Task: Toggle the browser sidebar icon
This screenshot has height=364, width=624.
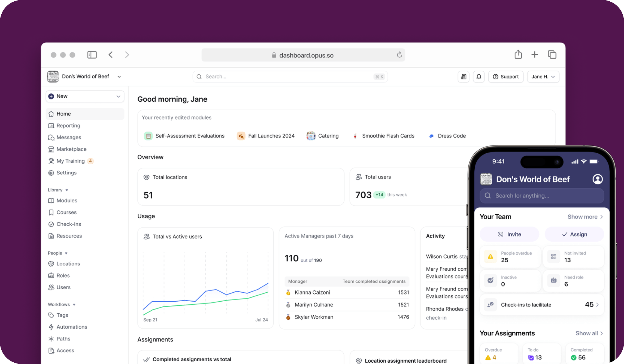Action: pos(92,55)
